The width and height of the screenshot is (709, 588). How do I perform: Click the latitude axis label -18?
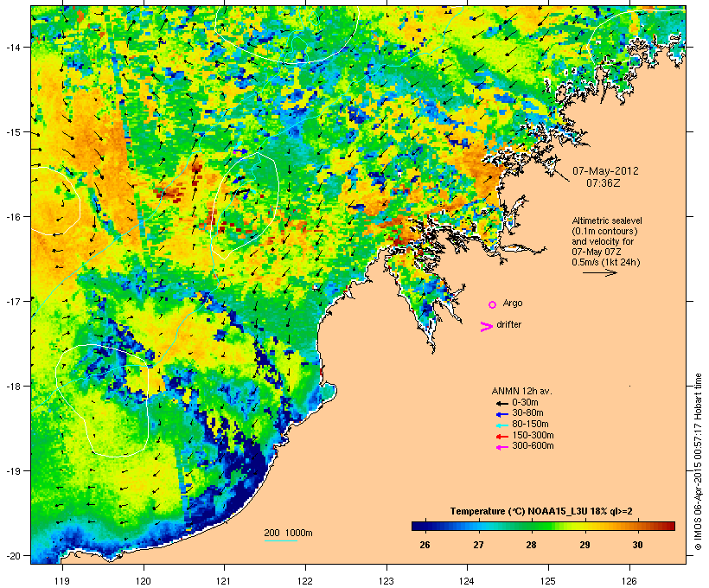12,386
